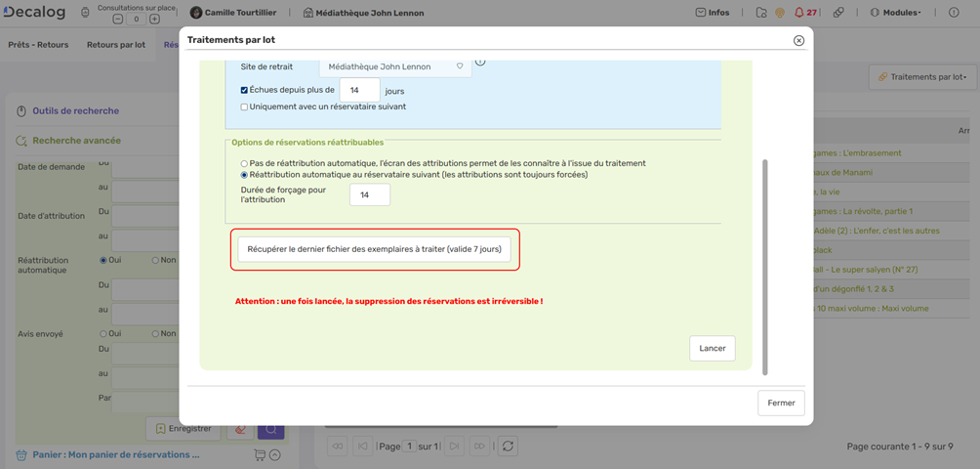Click the info icon beside Site de retrait

click(x=480, y=63)
